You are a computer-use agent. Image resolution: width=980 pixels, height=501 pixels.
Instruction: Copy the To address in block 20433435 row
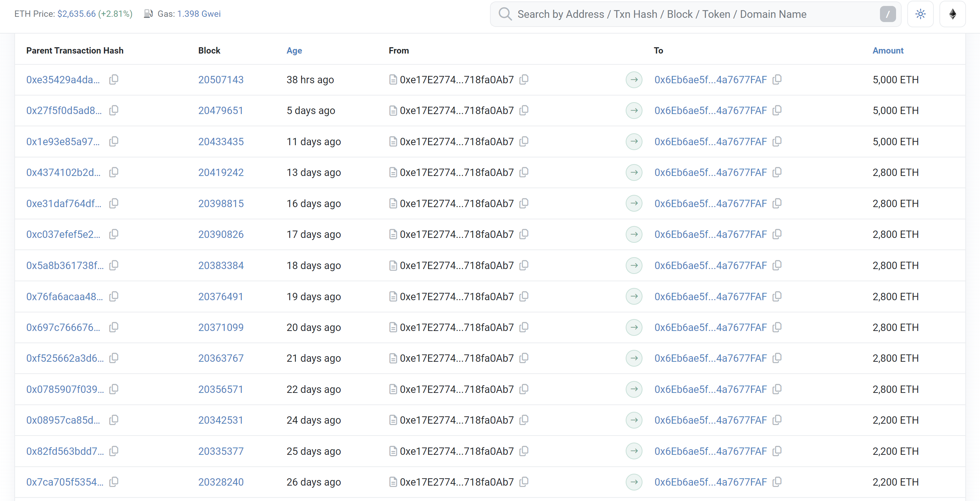[777, 142]
